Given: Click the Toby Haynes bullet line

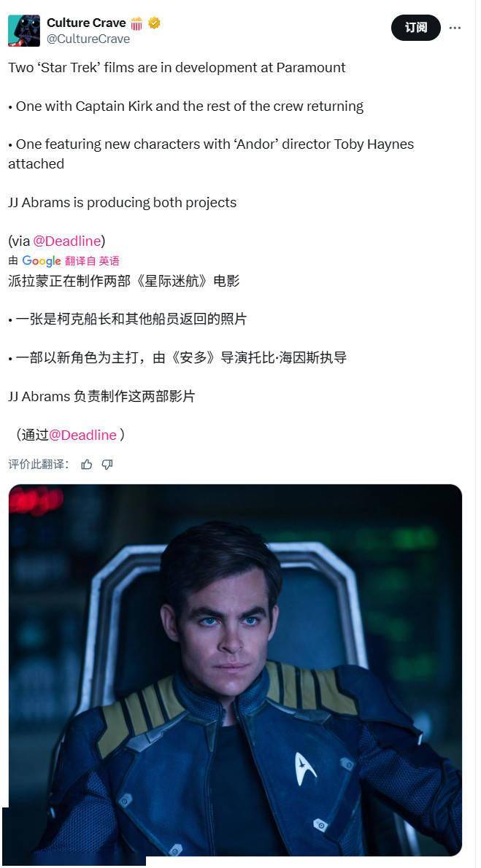Looking at the screenshot, I should (x=211, y=154).
